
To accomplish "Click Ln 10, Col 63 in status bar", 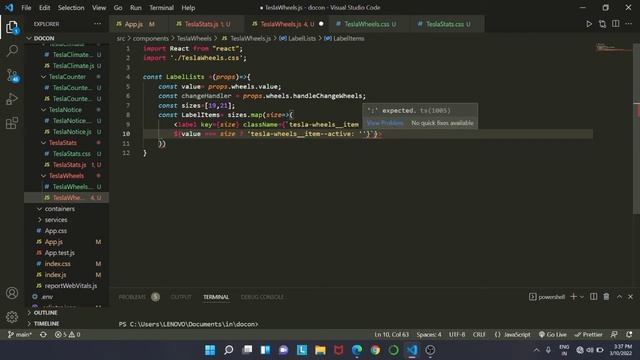I will point(391,334).
